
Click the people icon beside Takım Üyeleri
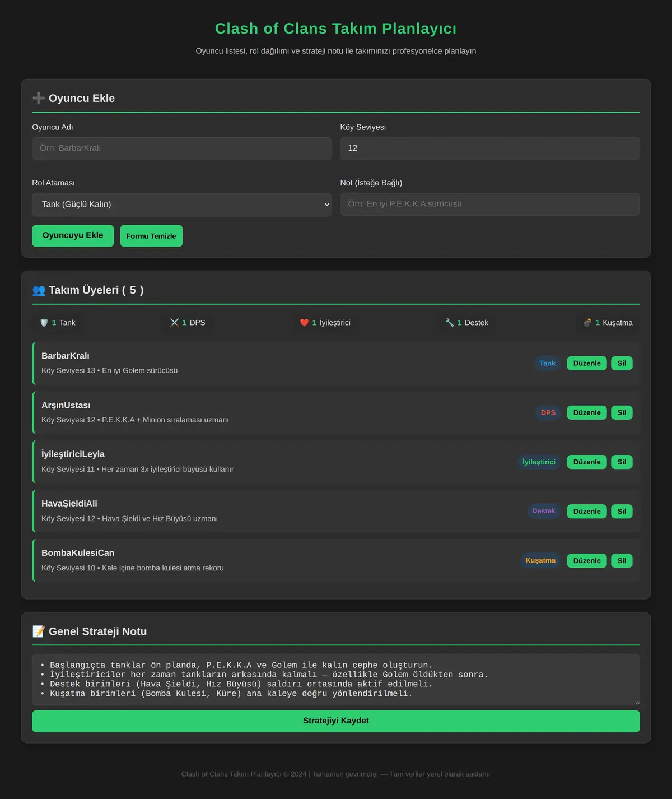tap(39, 290)
